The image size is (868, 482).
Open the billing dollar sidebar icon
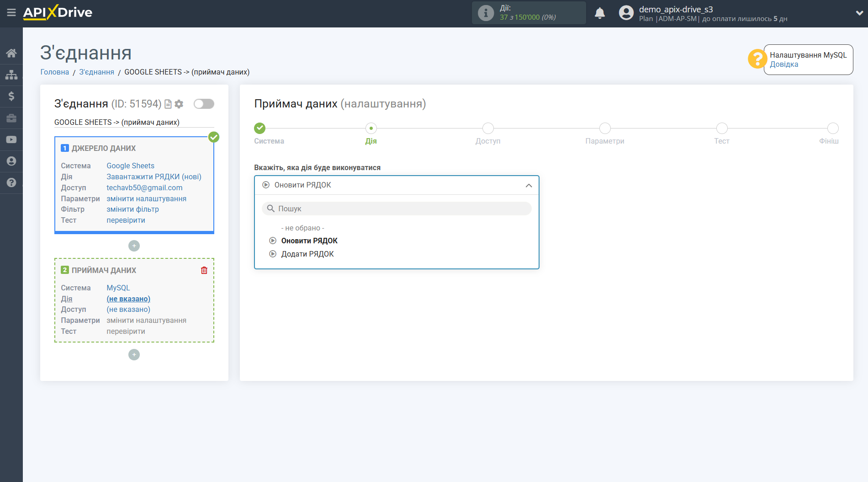pyautogui.click(x=11, y=96)
